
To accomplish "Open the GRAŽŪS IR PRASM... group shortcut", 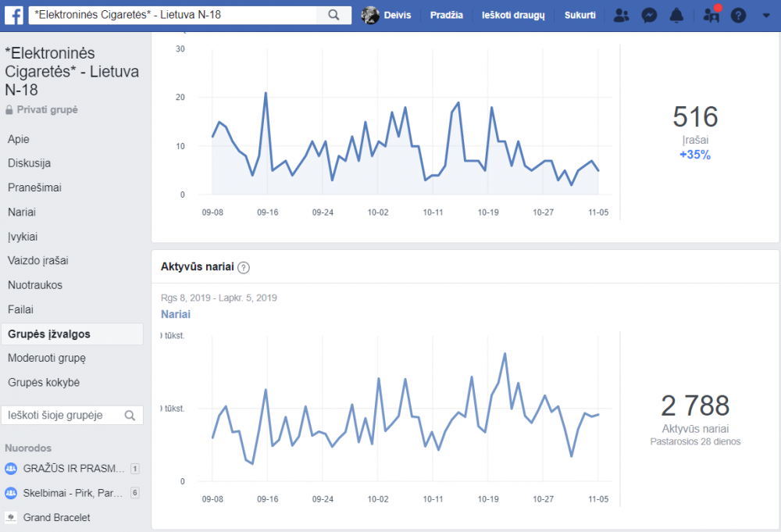I will pos(72,468).
